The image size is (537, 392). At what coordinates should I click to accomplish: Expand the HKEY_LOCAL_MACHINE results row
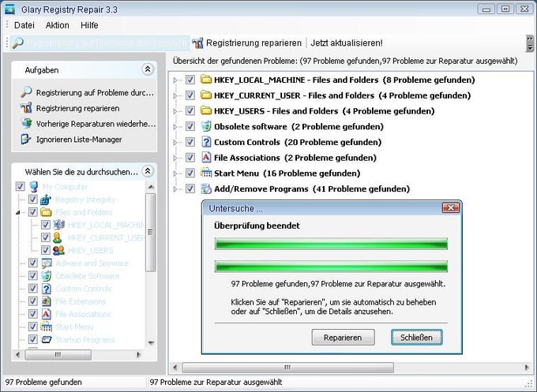point(175,80)
